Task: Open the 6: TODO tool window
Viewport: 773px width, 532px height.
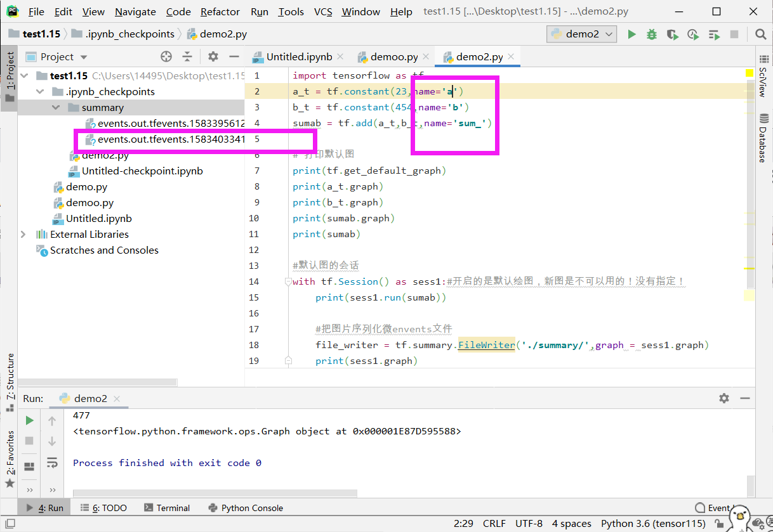Action: (x=103, y=508)
